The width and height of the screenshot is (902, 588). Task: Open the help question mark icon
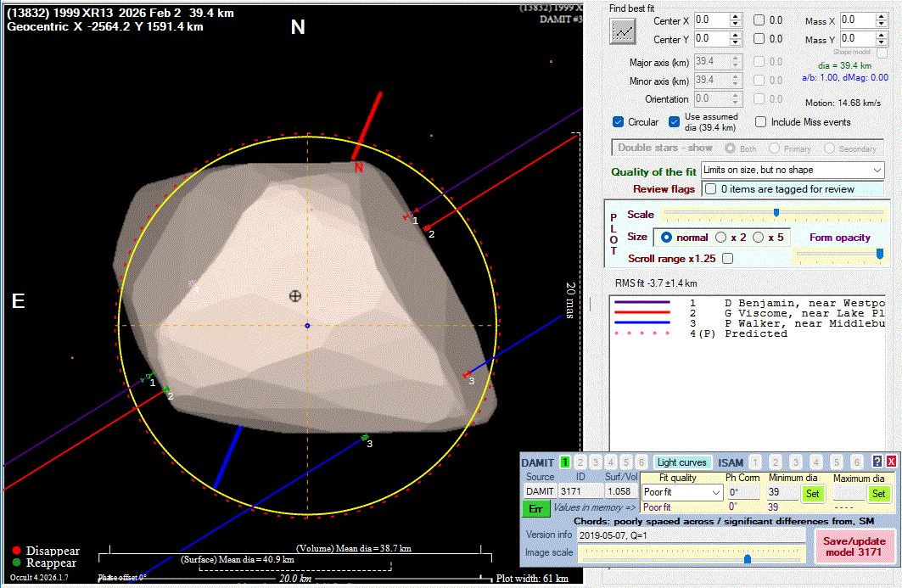pyautogui.click(x=877, y=462)
